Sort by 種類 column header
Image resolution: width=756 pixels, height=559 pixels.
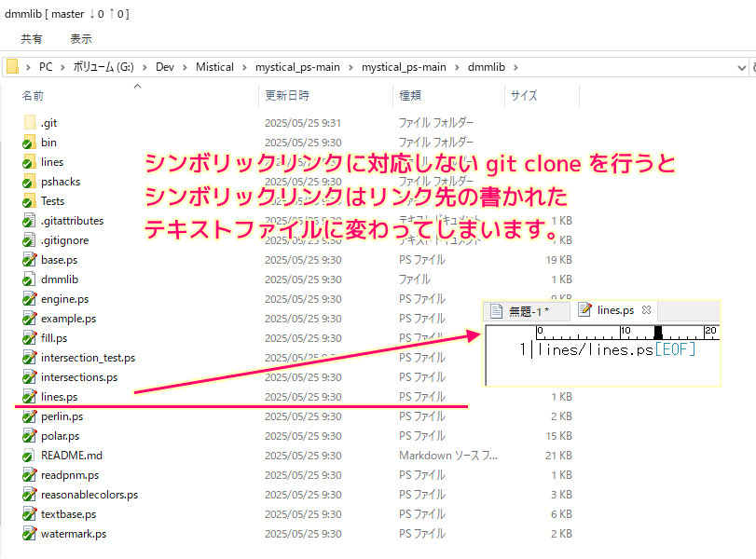pos(410,95)
